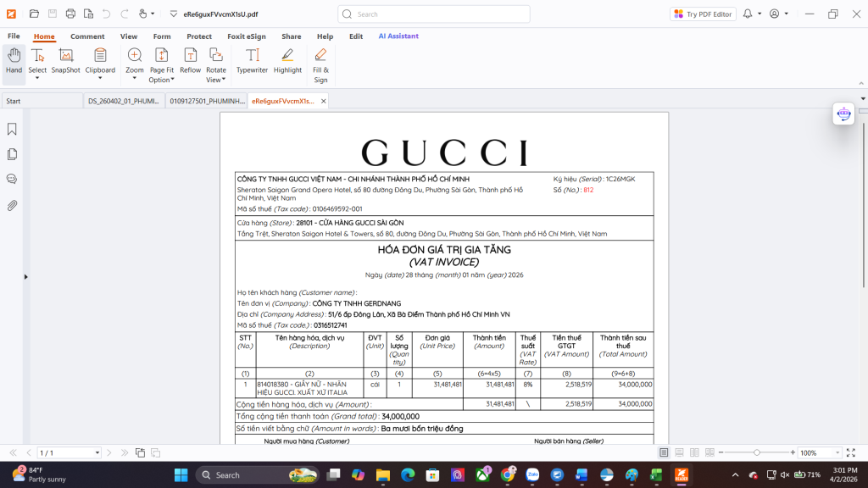Image resolution: width=868 pixels, height=488 pixels.
Task: Toggle facing pages view mode
Action: click(x=694, y=453)
